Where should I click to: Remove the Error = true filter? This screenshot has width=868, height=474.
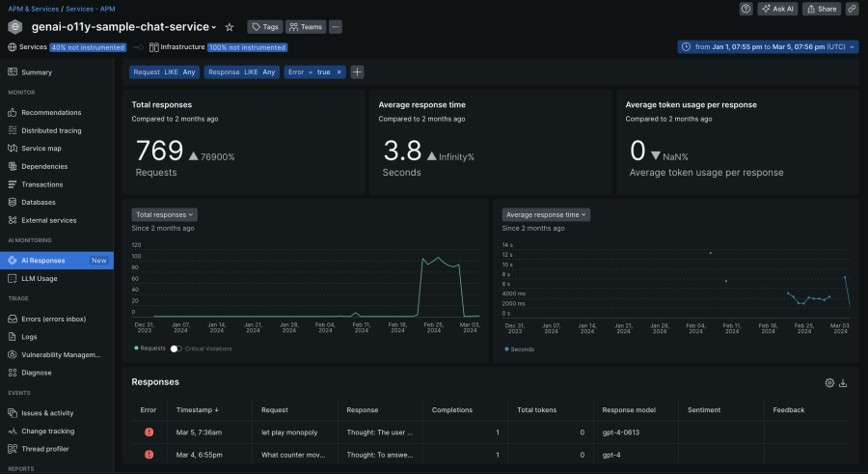pos(339,71)
